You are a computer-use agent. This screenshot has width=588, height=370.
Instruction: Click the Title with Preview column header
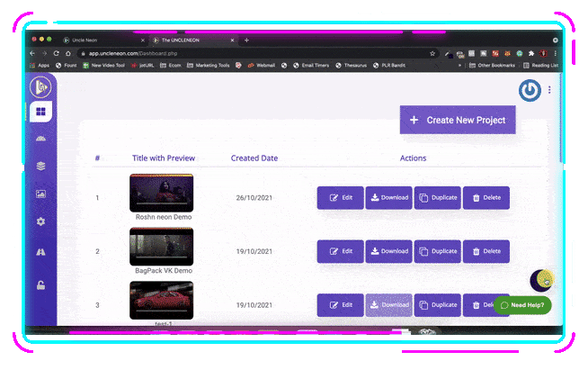point(164,158)
